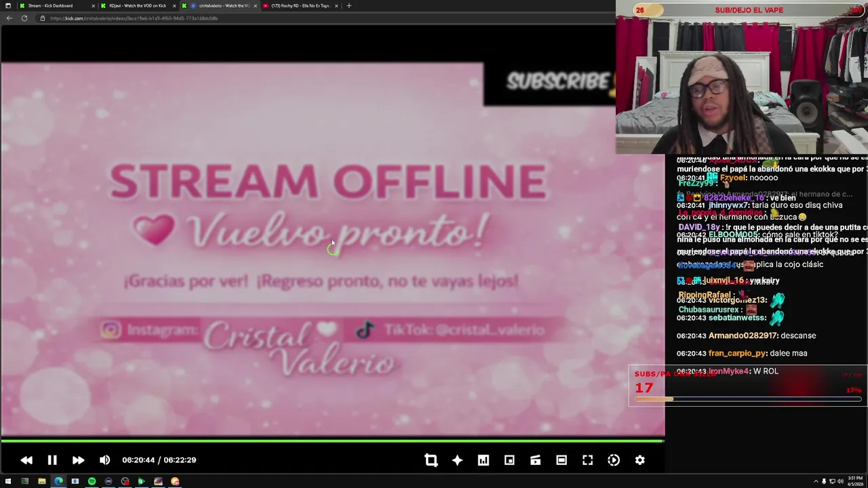Close the RDjavi VOD tab
The image size is (868, 488).
pyautogui.click(x=174, y=5)
